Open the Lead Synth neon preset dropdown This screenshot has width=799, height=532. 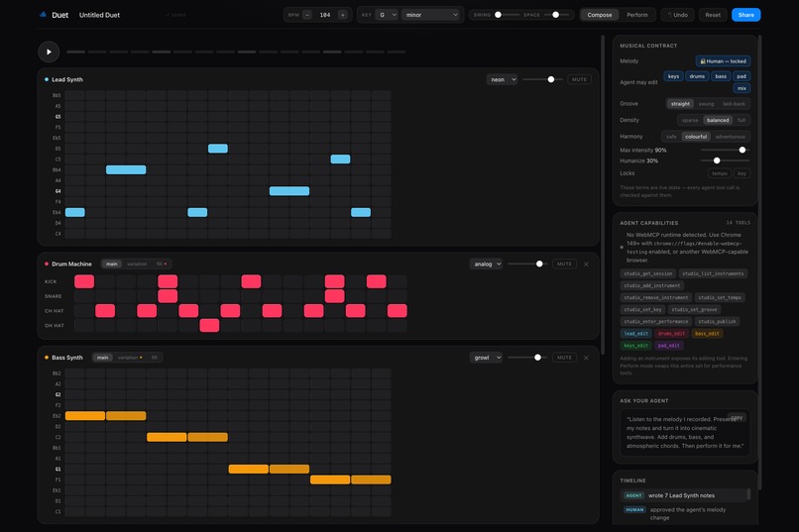pyautogui.click(x=502, y=79)
